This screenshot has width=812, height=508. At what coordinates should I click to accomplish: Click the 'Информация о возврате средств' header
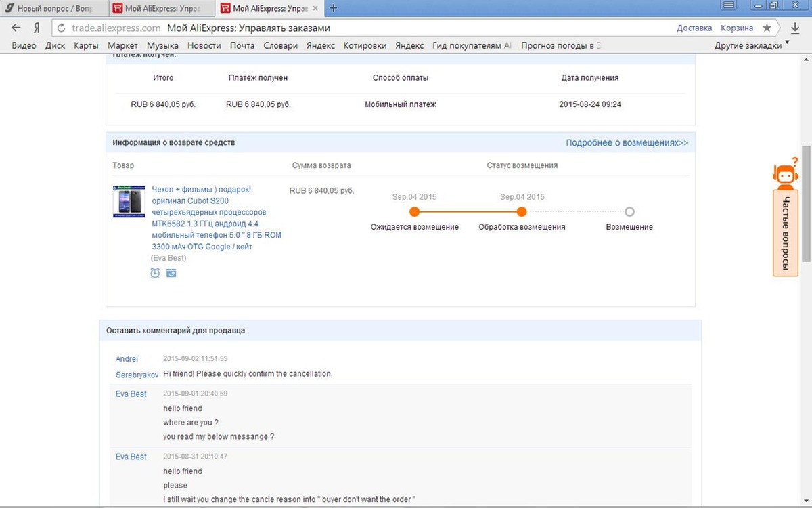(174, 142)
